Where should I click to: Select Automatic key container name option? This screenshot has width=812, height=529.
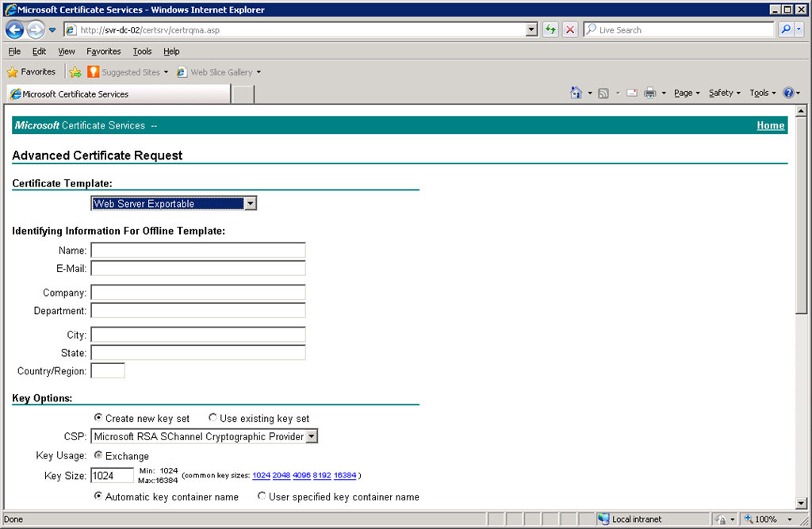coord(98,496)
